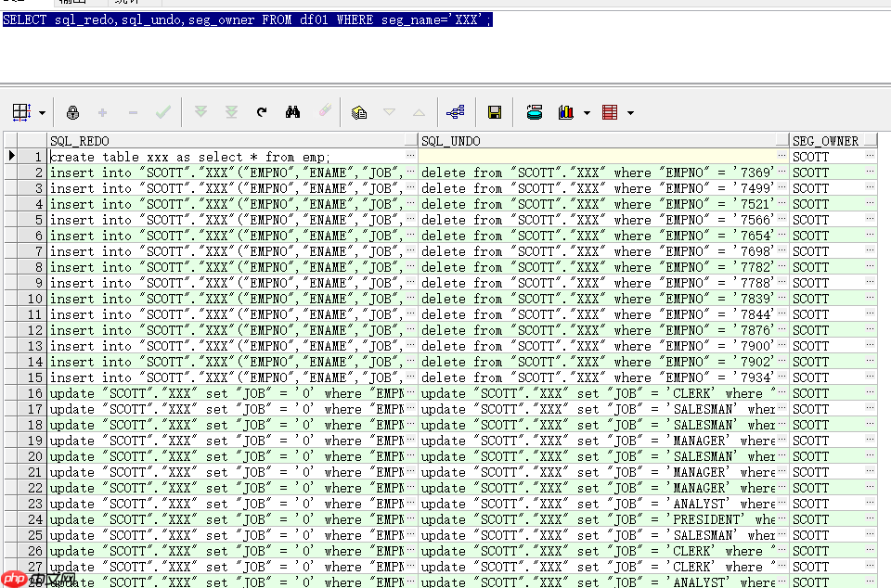Expand the chart options dropdown arrow

[587, 113]
